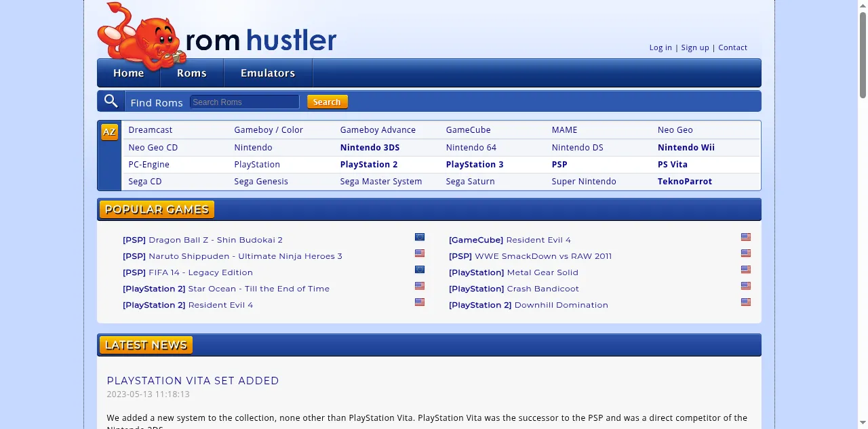Viewport: 868px width, 429px height.
Task: Click flag icon beside Metal Gear Solid
Action: point(746,270)
